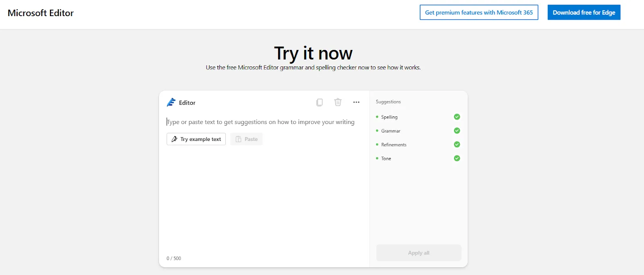Click the Microsoft Editor header title

[41, 13]
